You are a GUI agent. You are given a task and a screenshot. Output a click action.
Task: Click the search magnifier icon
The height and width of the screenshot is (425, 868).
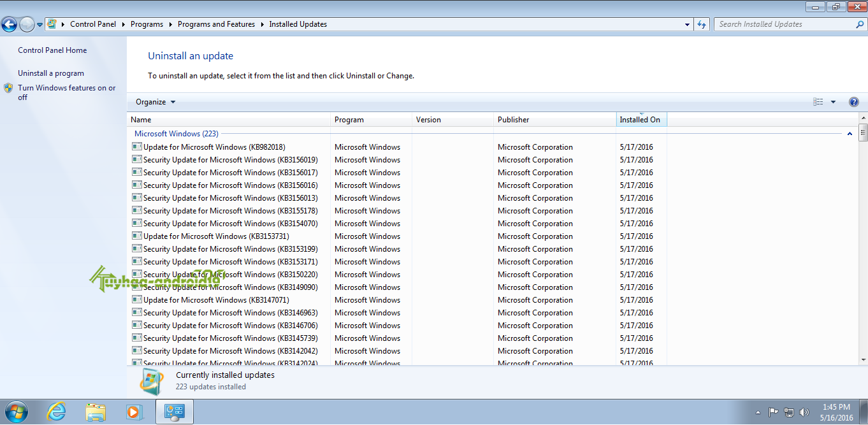click(860, 24)
